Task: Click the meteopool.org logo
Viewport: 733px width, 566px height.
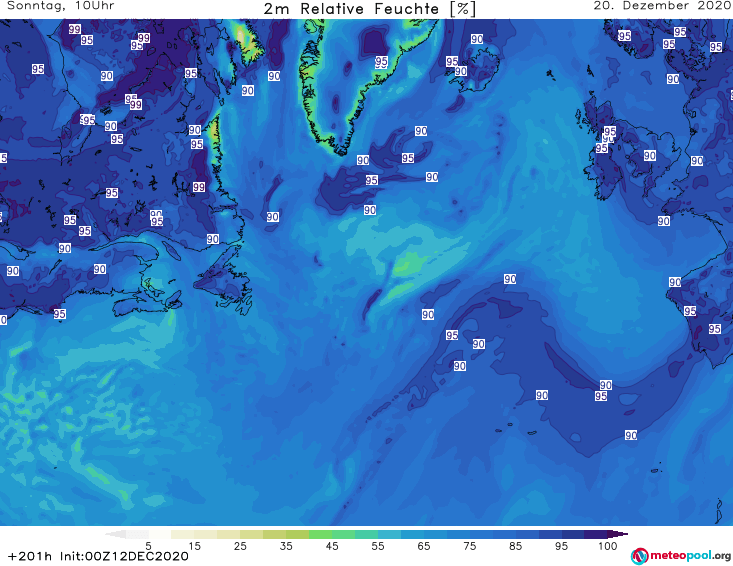Action: [x=681, y=556]
